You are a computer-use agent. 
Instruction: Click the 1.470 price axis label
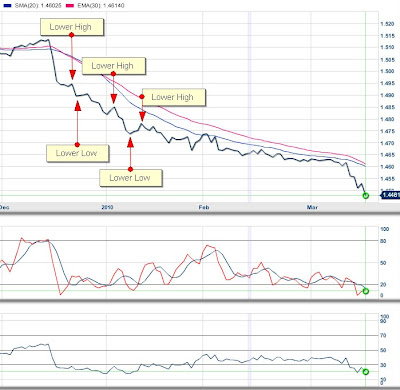[x=387, y=143]
